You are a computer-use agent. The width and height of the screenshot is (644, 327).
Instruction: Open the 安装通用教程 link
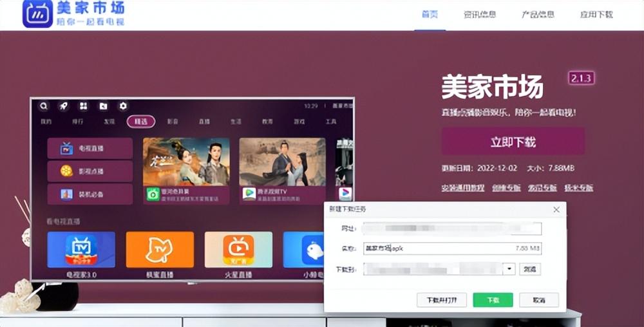pos(463,188)
